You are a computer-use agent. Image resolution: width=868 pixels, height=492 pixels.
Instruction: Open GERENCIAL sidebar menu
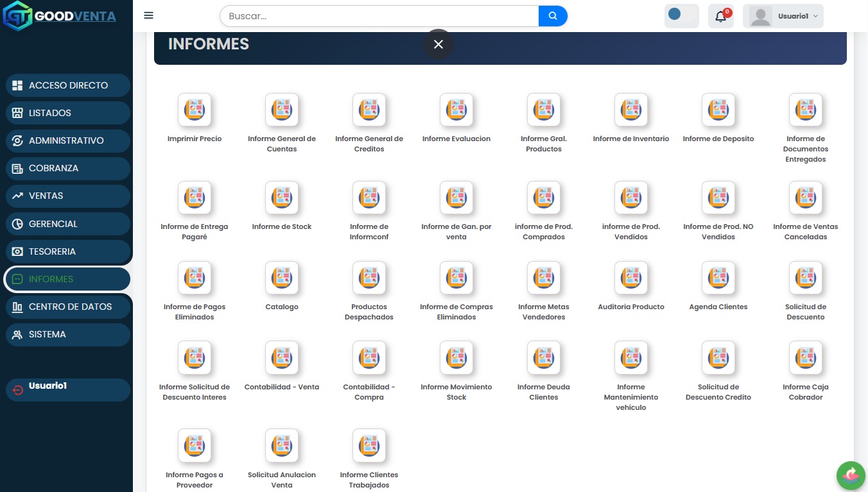pos(68,224)
